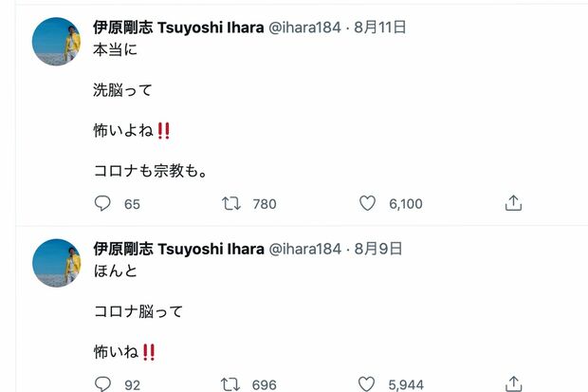588x392 pixels.
Task: Share the 8月11日 tweet
Action: coord(513,203)
